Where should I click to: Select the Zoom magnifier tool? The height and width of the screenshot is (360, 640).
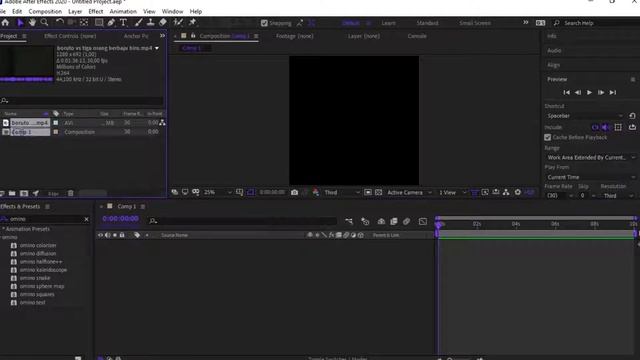pos(44,22)
